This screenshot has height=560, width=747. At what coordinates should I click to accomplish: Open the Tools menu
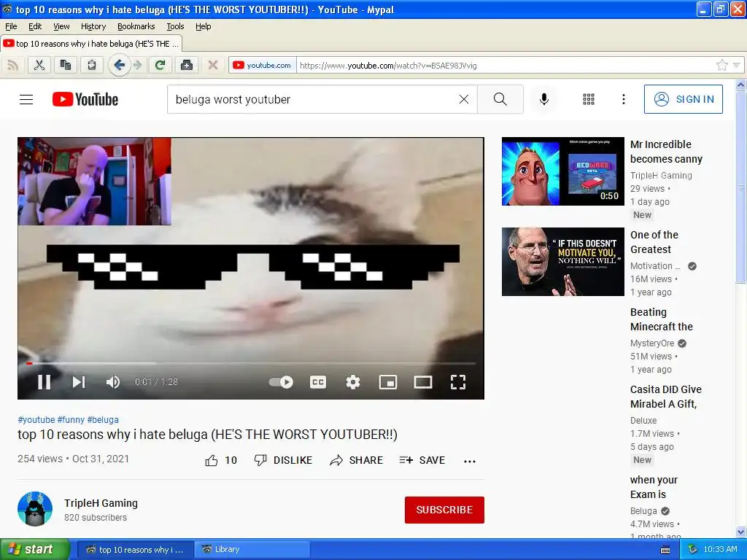[x=175, y=26]
